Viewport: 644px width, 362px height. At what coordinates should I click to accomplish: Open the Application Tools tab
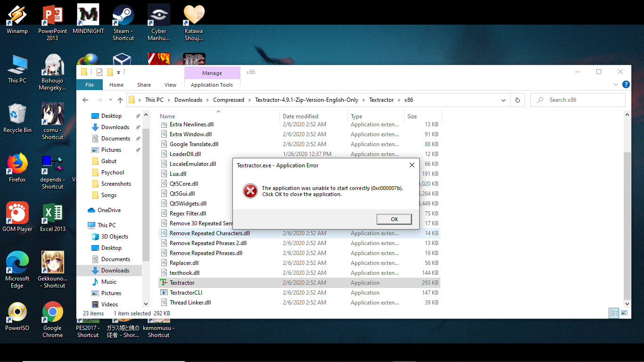coord(212,85)
